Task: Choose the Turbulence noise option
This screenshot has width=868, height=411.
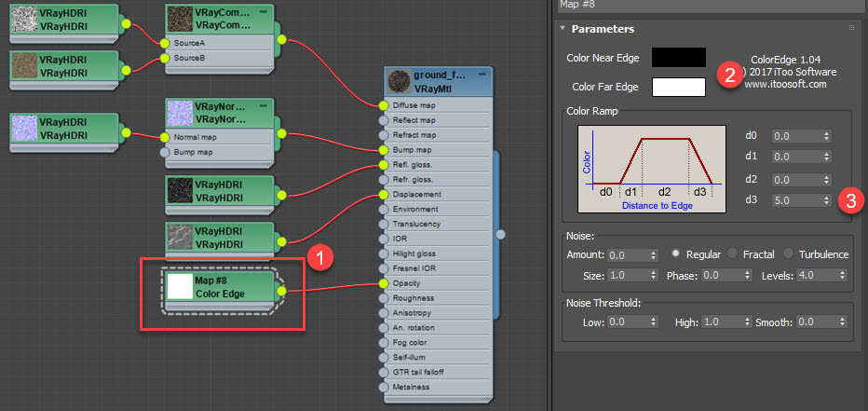Action: (x=788, y=253)
